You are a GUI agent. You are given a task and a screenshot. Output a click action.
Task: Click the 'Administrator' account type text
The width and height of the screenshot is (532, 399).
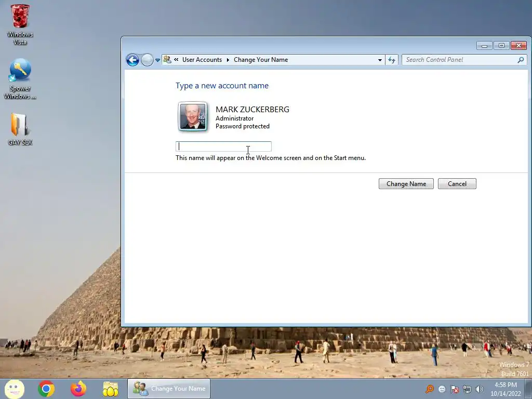[234, 118]
